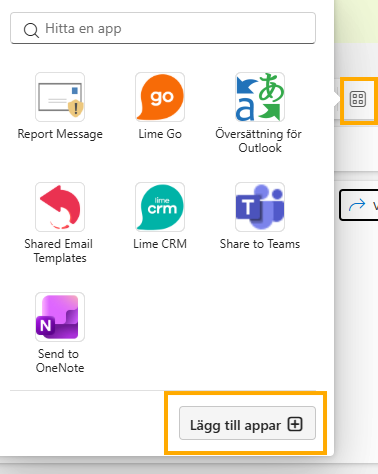Screen dimensions: 378x474
Task: Click the Lägg till appar button
Action: pyautogui.click(x=247, y=423)
